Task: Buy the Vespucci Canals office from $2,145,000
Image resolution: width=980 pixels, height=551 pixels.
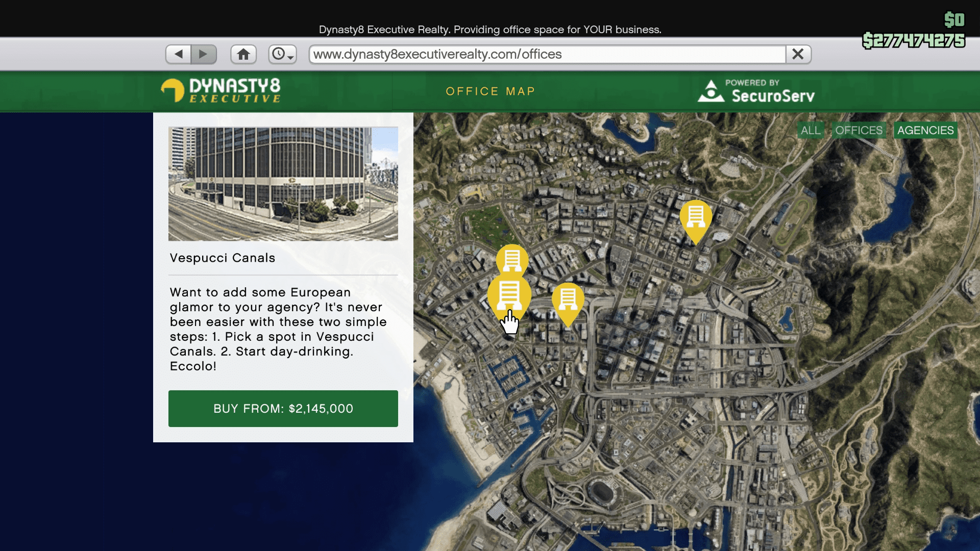Action: click(x=283, y=408)
